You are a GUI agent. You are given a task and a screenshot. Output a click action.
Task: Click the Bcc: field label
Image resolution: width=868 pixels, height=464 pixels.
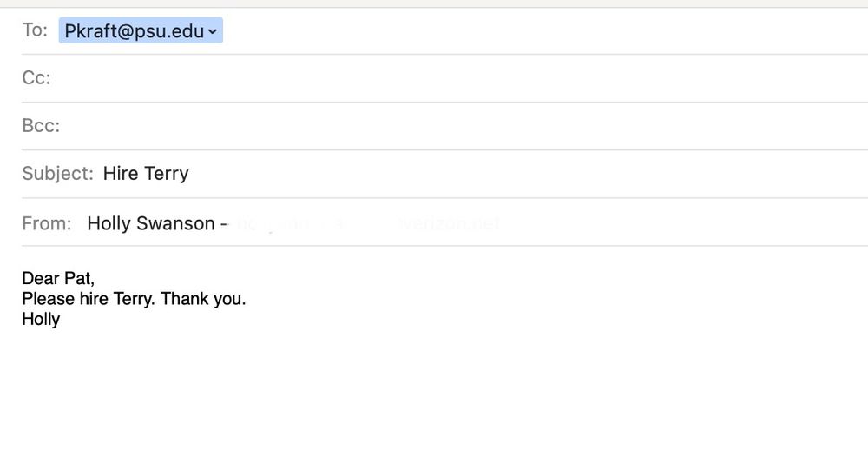(x=41, y=126)
